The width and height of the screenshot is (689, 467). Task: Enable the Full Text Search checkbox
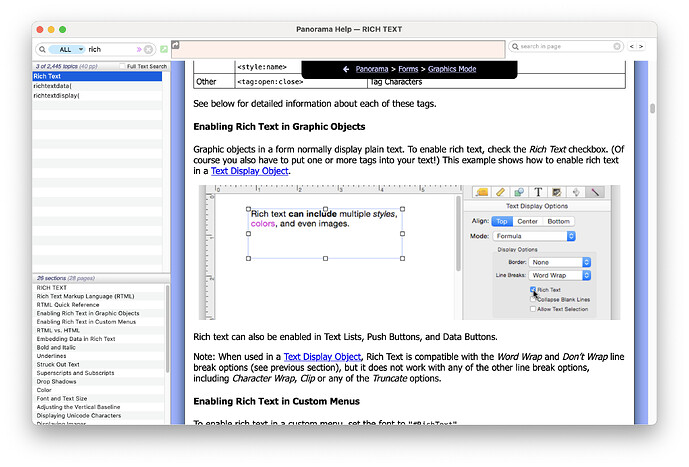pyautogui.click(x=122, y=66)
